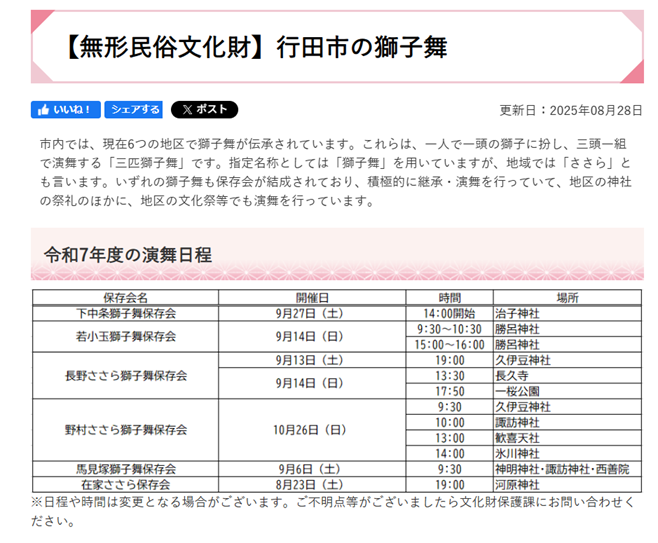Select the 14:00開始 time cell
This screenshot has width=658, height=543.
tap(450, 313)
